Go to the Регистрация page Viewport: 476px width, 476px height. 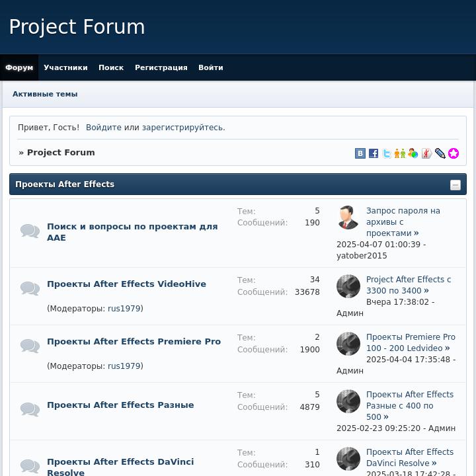(161, 67)
